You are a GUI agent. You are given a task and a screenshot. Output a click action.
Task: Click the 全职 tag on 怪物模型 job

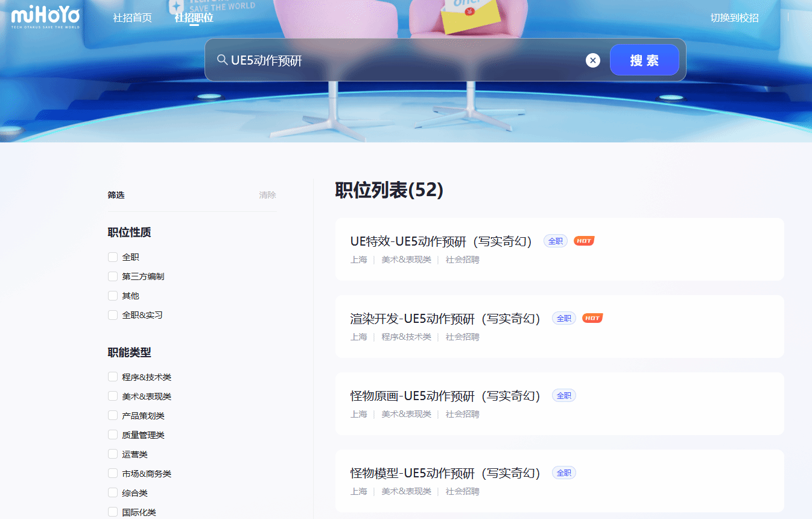tap(563, 473)
